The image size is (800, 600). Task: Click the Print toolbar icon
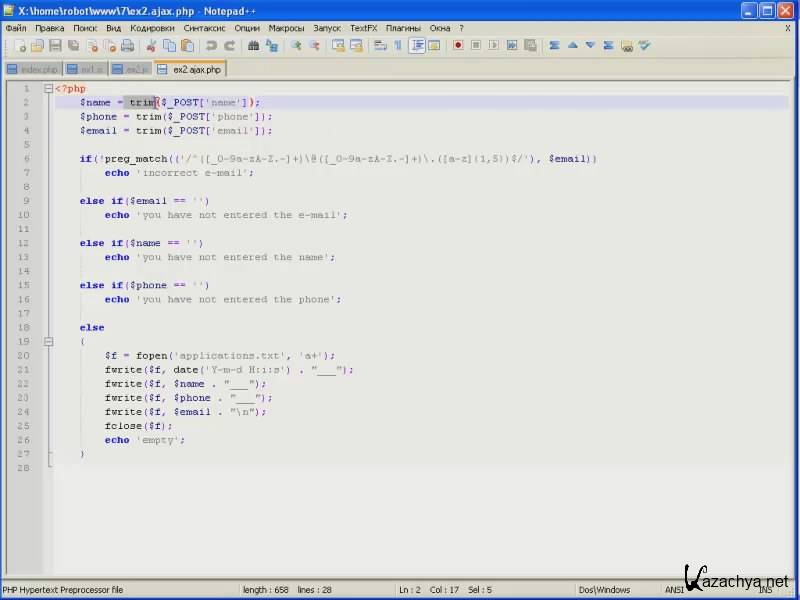pos(127,45)
